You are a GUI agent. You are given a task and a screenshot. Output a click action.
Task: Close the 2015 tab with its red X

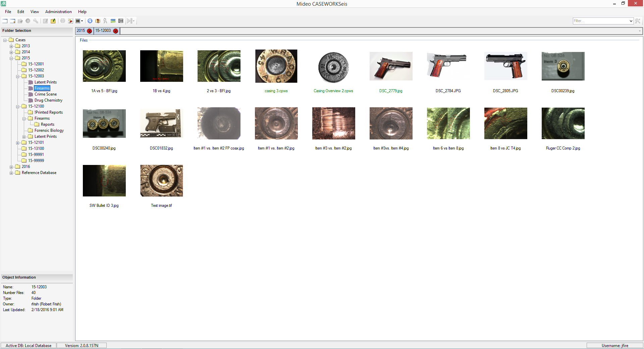coord(89,31)
